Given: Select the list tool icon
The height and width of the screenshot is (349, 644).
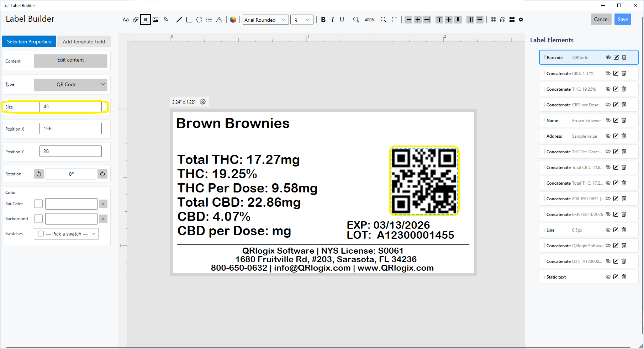Looking at the screenshot, I should [209, 20].
